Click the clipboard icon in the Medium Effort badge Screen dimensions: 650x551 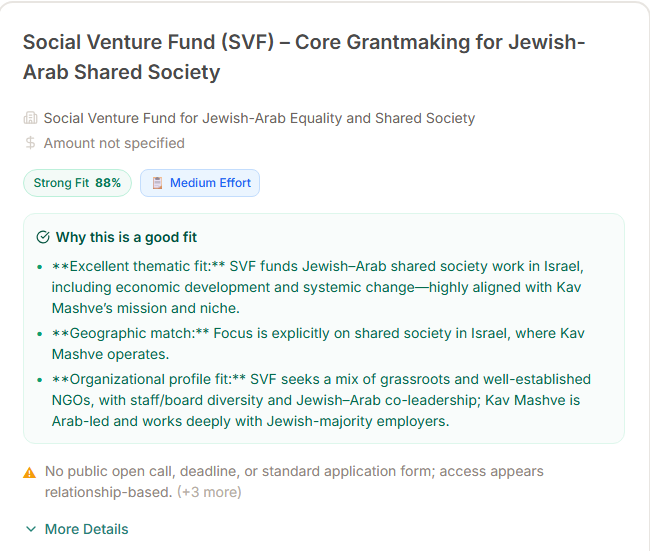click(157, 183)
